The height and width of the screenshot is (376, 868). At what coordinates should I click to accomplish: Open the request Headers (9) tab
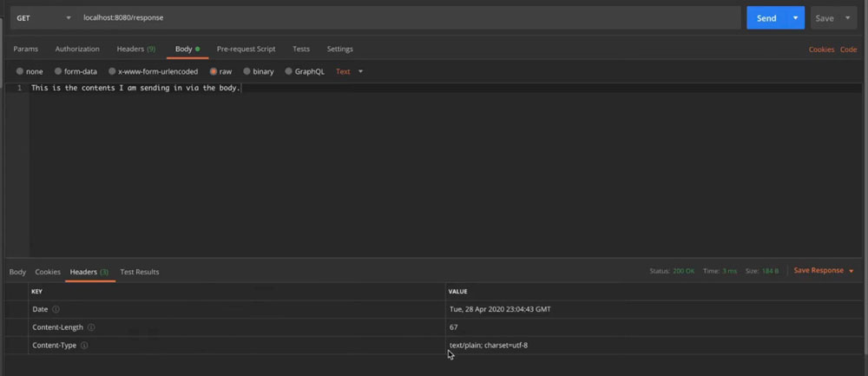(x=136, y=49)
